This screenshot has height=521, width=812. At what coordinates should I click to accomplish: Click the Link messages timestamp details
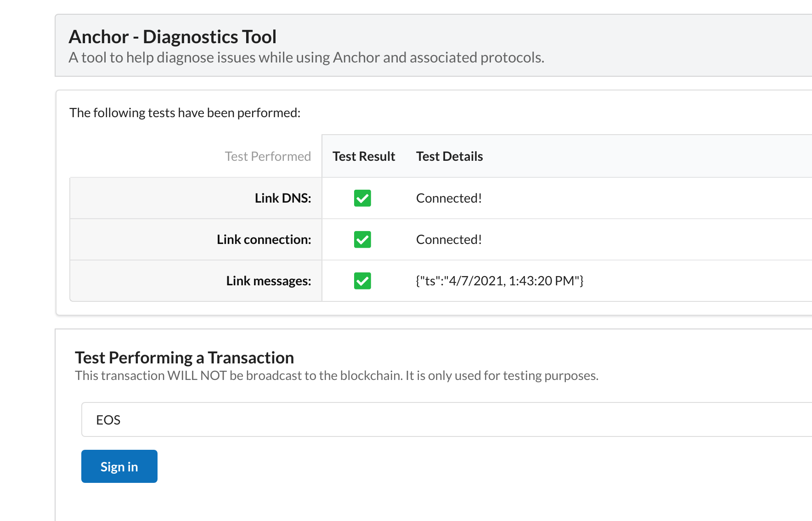coord(500,281)
